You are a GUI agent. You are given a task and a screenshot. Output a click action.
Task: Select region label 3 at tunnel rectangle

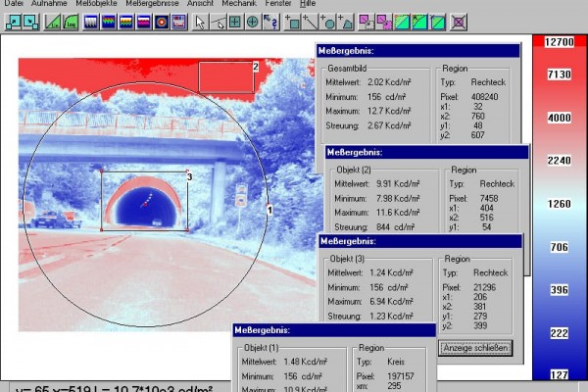click(189, 176)
